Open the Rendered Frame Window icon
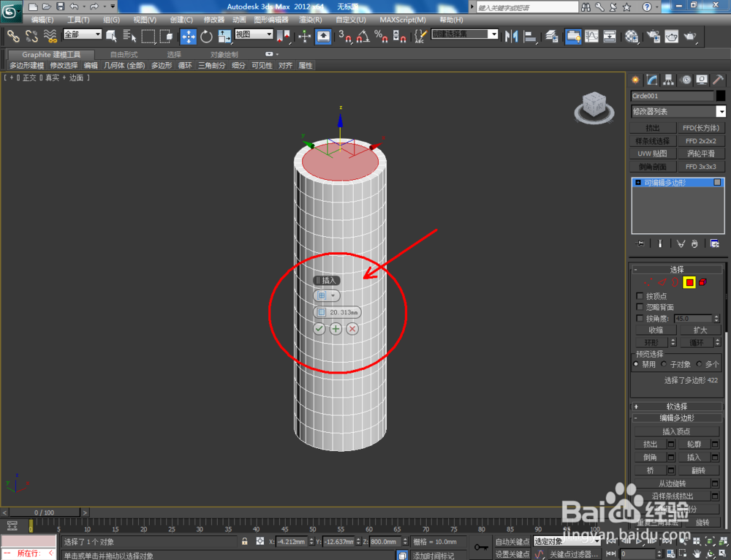731x560 pixels. pyautogui.click(x=671, y=36)
